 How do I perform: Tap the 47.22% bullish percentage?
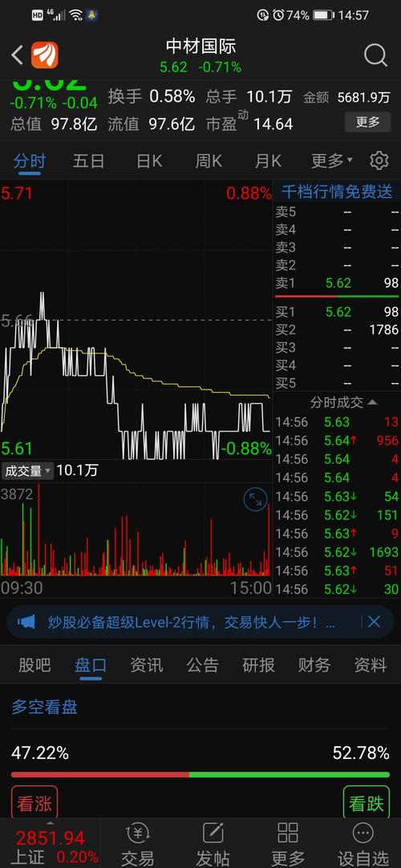[x=40, y=753]
